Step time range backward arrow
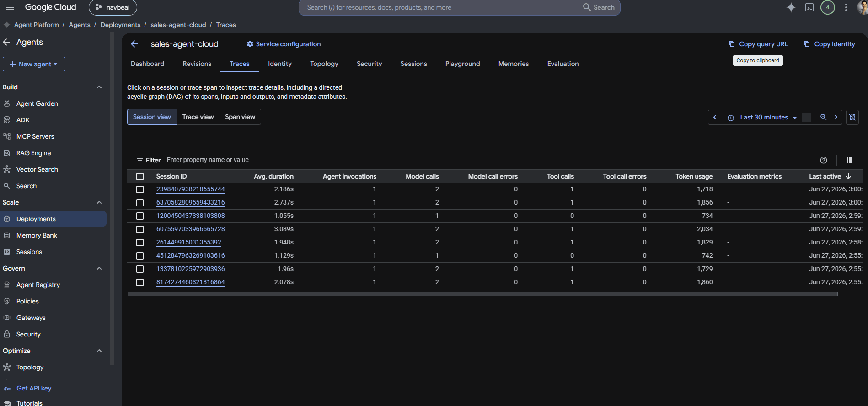This screenshot has width=868, height=406. 715,117
